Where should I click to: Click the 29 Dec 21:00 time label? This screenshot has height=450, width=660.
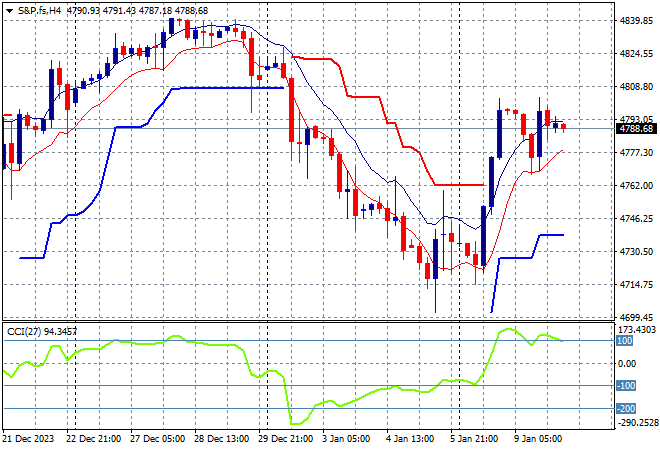tap(288, 438)
